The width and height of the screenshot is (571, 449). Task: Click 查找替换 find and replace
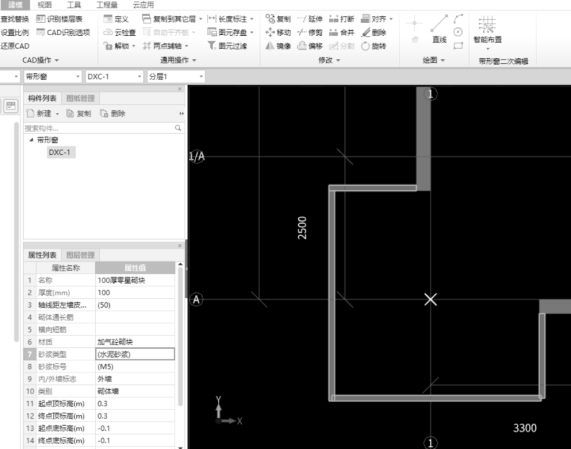[15, 19]
